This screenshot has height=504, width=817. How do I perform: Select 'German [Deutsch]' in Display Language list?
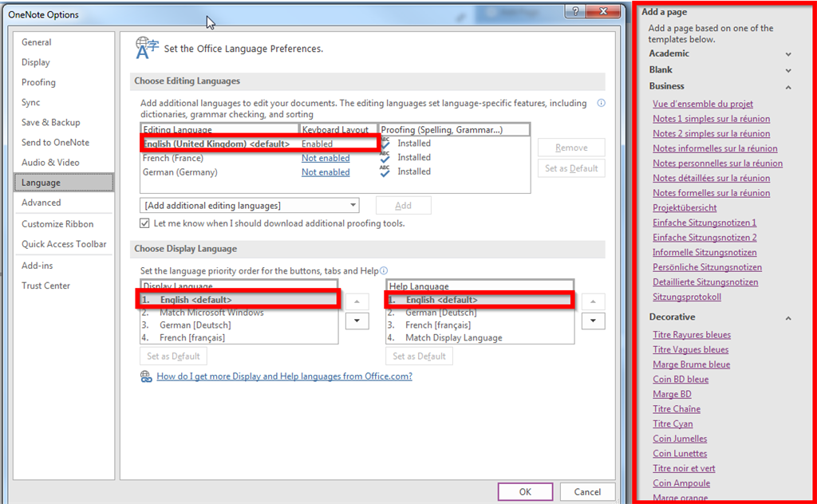[x=239, y=325]
